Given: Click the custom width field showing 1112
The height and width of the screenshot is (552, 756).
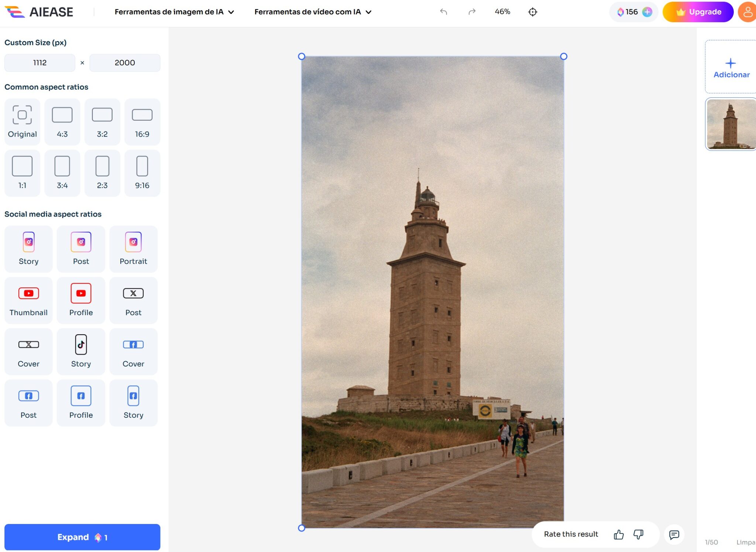Looking at the screenshot, I should [x=40, y=63].
